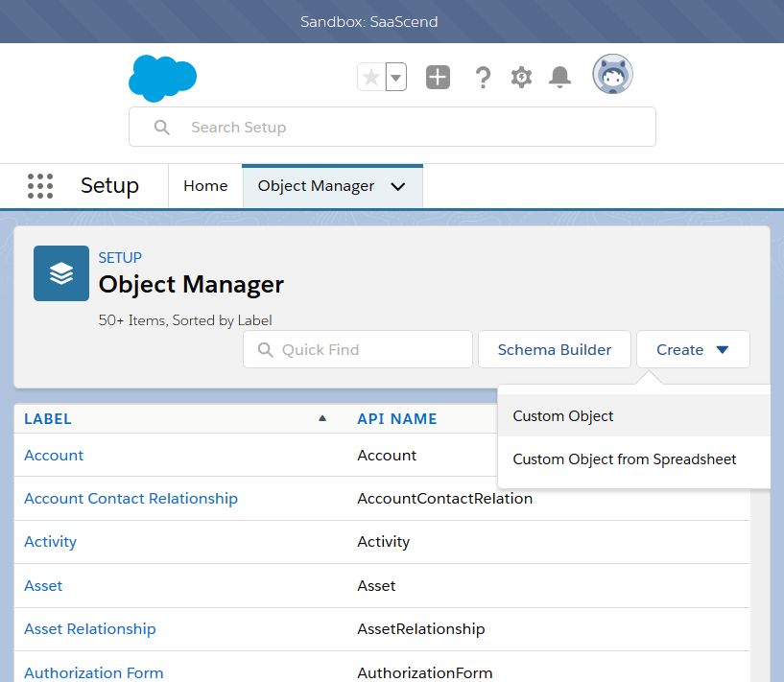Open the Authorization Form object

94,672
